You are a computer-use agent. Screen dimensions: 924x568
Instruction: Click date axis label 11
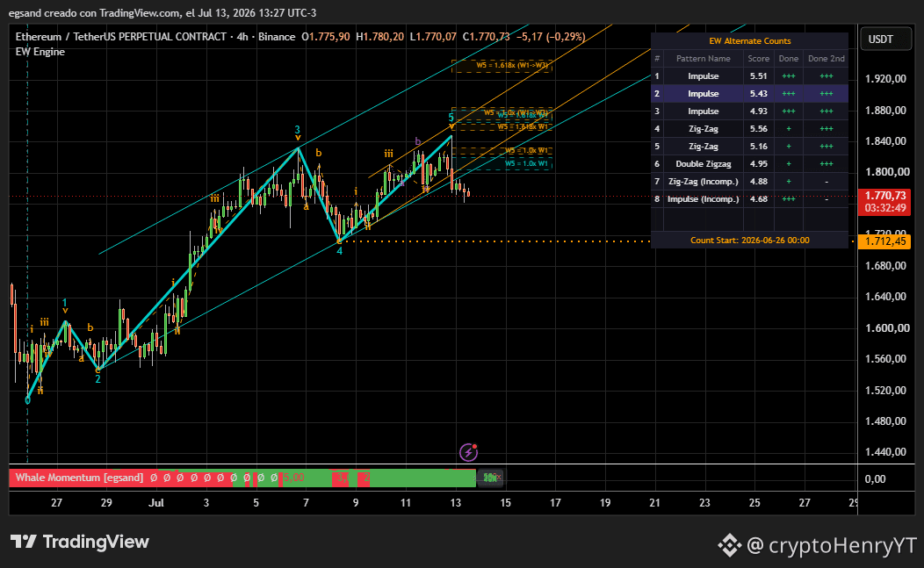[x=406, y=503]
